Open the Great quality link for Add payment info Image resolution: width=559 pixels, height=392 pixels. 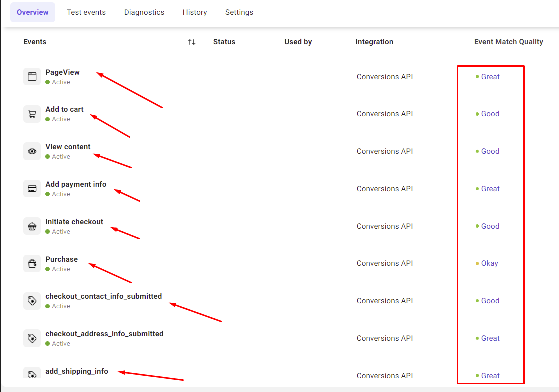(x=490, y=188)
